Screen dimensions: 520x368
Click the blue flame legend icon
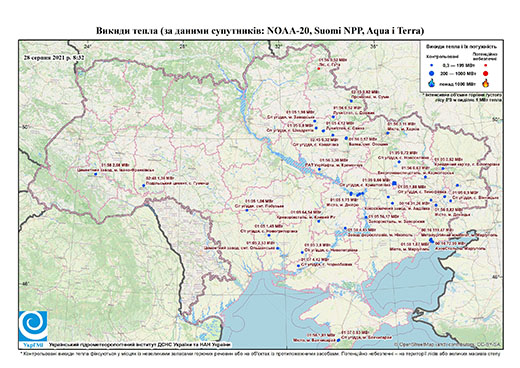tap(432, 83)
